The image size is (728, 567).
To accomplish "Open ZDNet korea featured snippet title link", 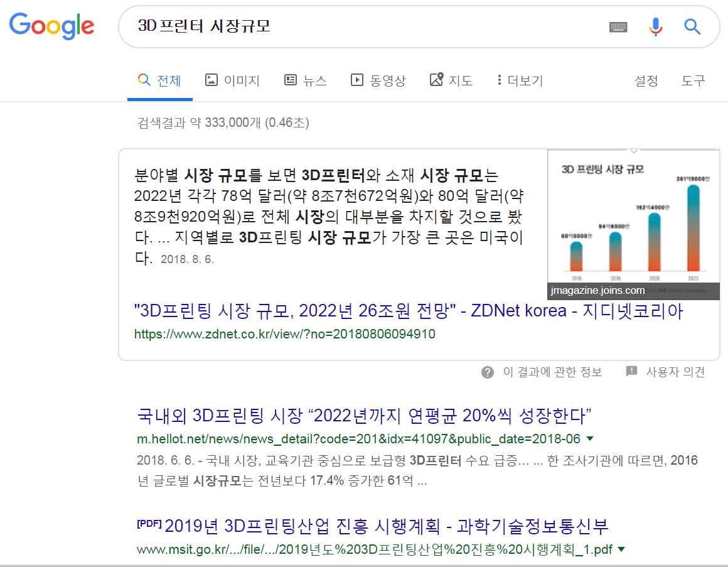I will (409, 311).
